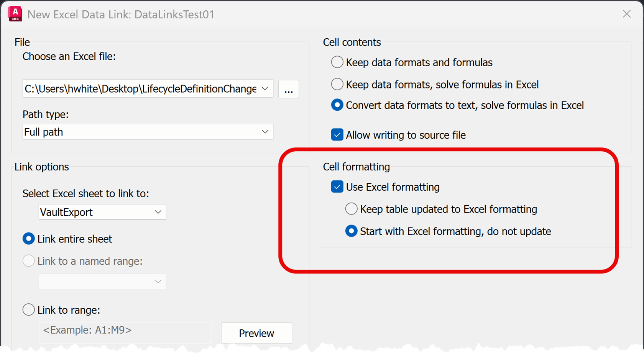
Task: Open the Path type dropdown
Action: 148,132
